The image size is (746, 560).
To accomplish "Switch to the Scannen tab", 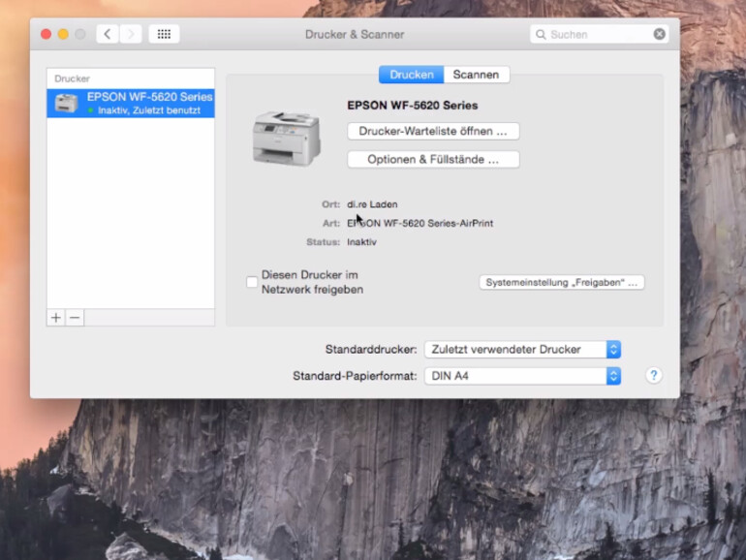I will pyautogui.click(x=477, y=75).
